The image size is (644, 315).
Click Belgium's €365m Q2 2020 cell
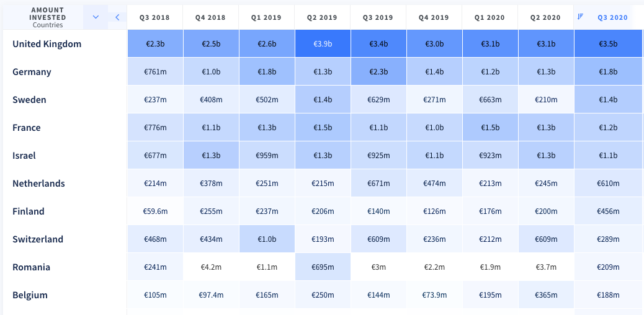pyautogui.click(x=545, y=295)
